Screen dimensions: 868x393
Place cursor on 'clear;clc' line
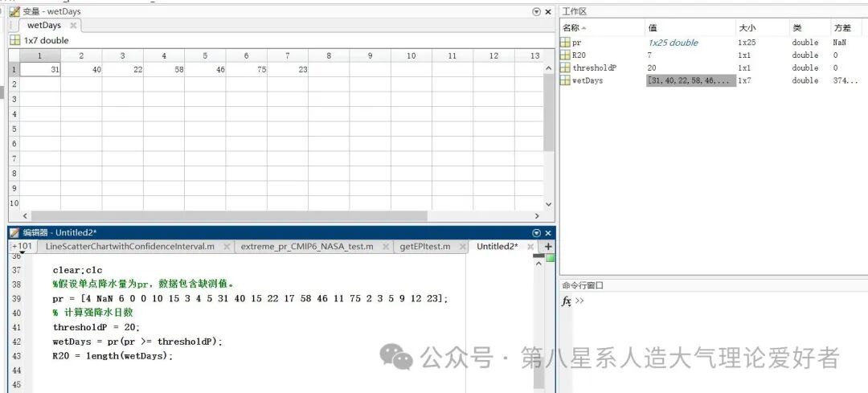click(77, 271)
